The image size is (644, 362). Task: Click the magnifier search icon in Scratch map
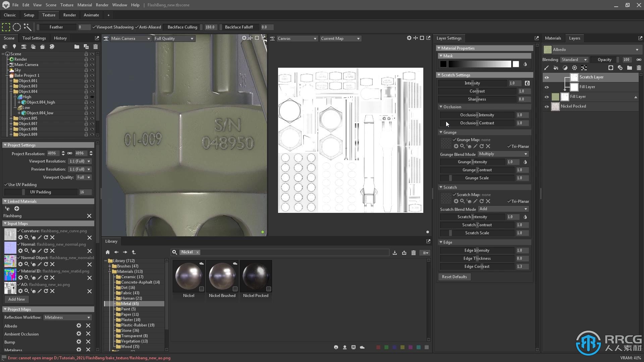tap(462, 201)
